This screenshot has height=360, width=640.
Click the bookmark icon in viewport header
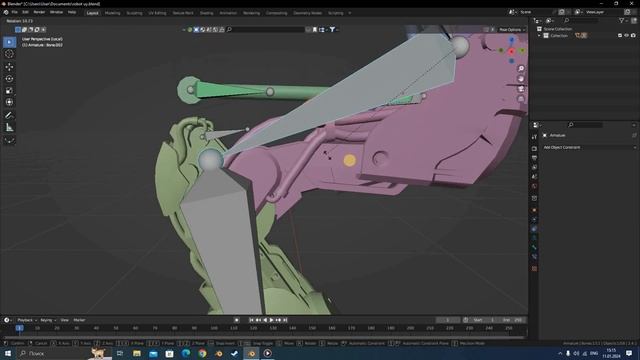coord(315,29)
